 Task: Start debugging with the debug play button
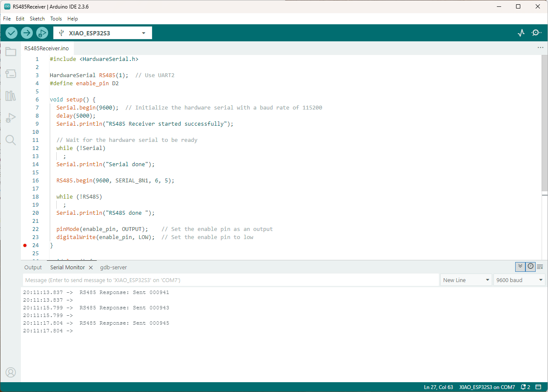point(42,33)
